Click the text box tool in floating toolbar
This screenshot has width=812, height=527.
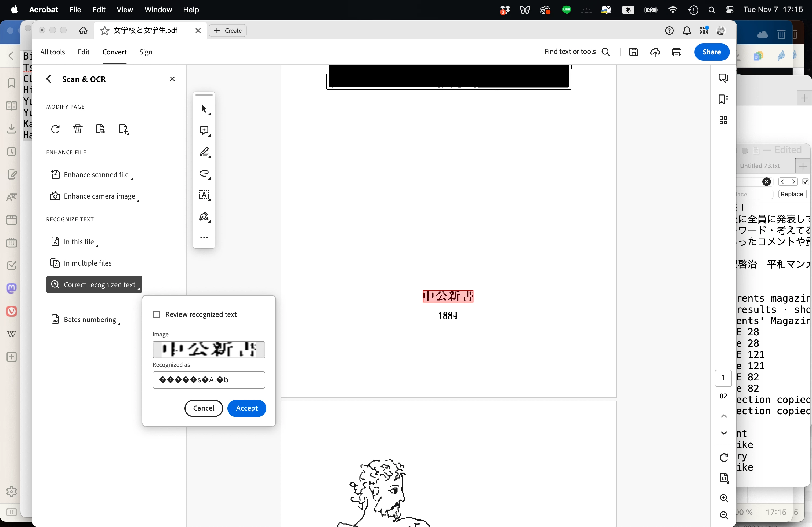(204, 195)
